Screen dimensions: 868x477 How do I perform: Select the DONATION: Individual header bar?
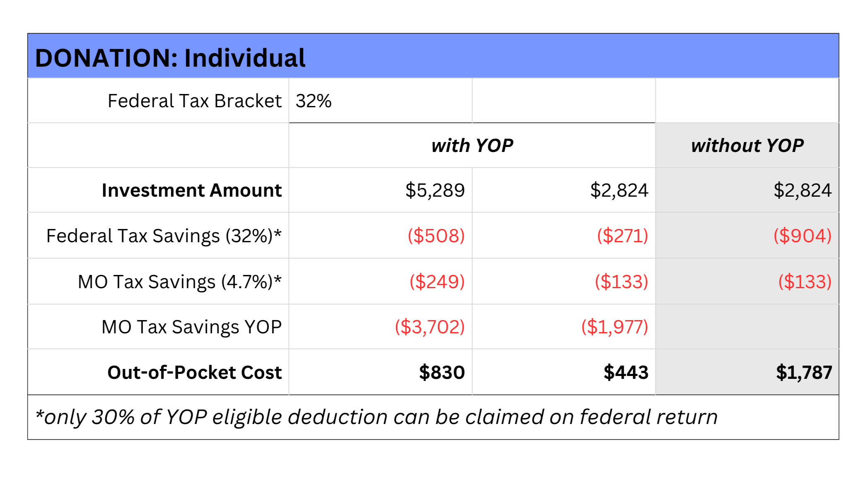point(433,56)
